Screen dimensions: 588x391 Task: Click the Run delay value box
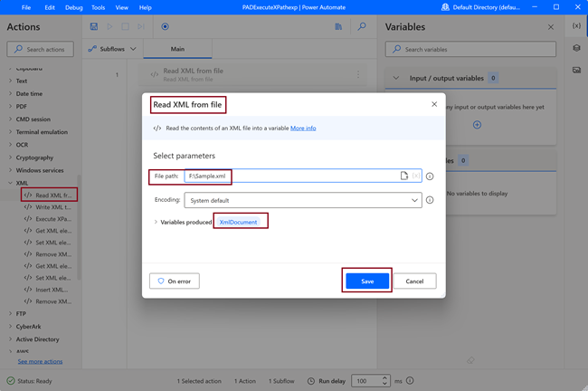point(369,381)
